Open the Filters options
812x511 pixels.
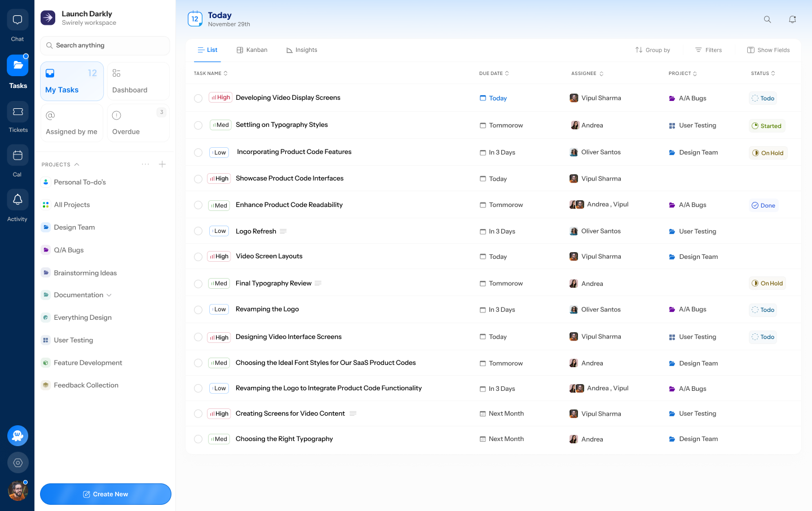(x=708, y=50)
